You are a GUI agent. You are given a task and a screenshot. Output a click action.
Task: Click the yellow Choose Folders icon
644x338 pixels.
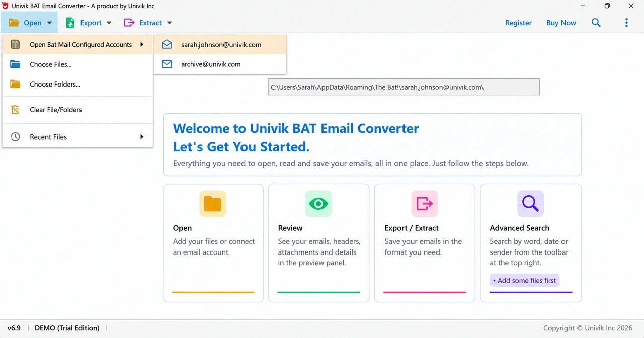(15, 84)
